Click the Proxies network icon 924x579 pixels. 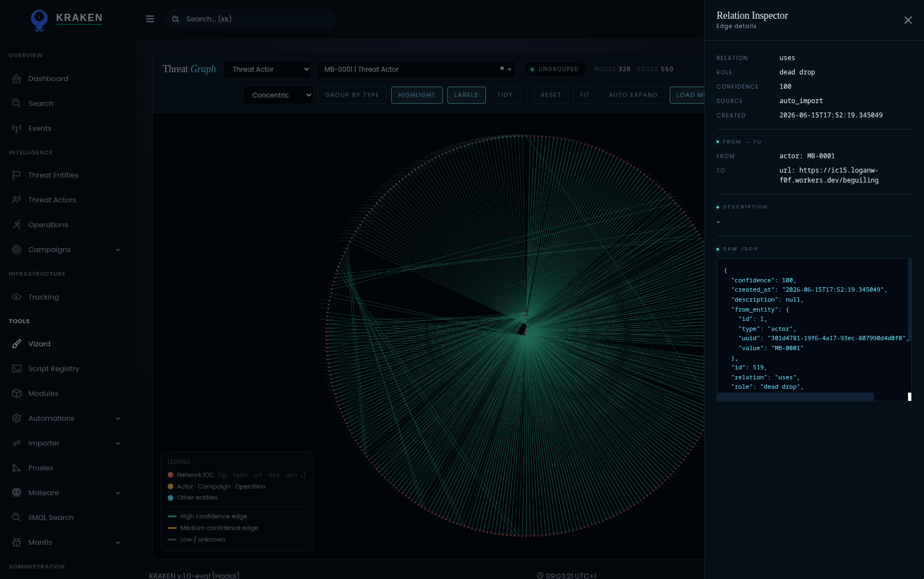17,468
